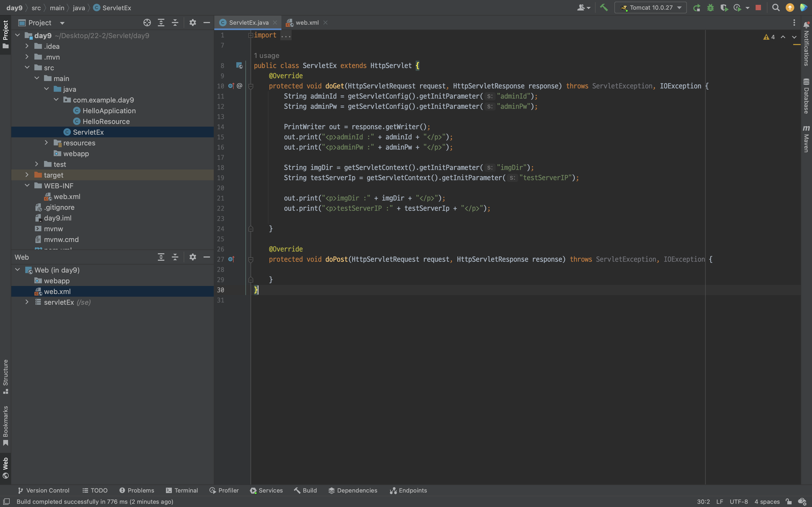Expand the target folder
This screenshot has height=507, width=812.
(27, 175)
